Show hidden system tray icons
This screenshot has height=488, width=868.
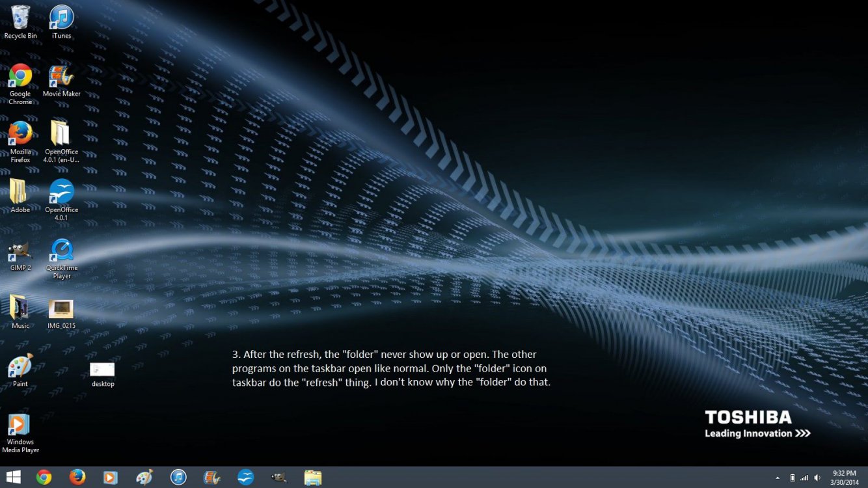coord(778,478)
